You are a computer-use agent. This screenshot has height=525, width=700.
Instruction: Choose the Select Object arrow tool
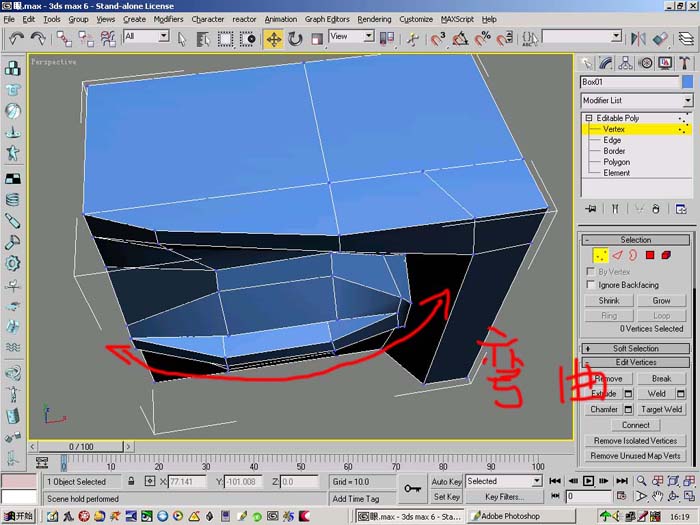pyautogui.click(x=182, y=39)
